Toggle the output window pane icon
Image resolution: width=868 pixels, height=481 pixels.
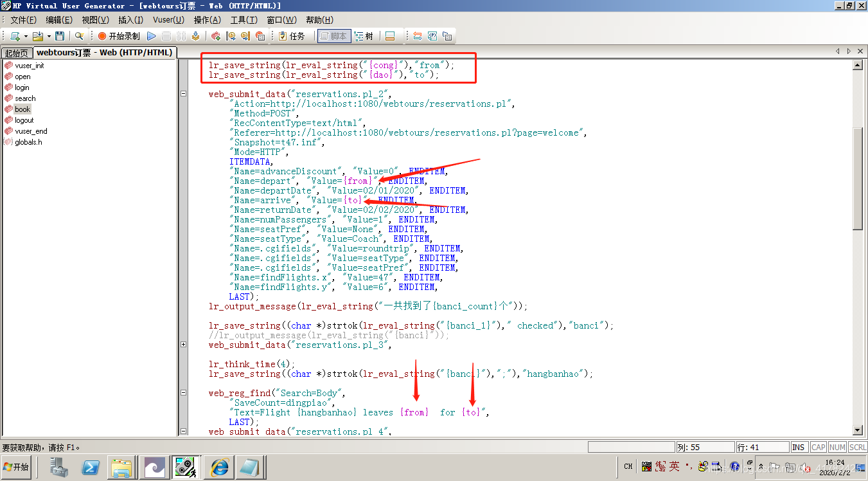tap(389, 36)
